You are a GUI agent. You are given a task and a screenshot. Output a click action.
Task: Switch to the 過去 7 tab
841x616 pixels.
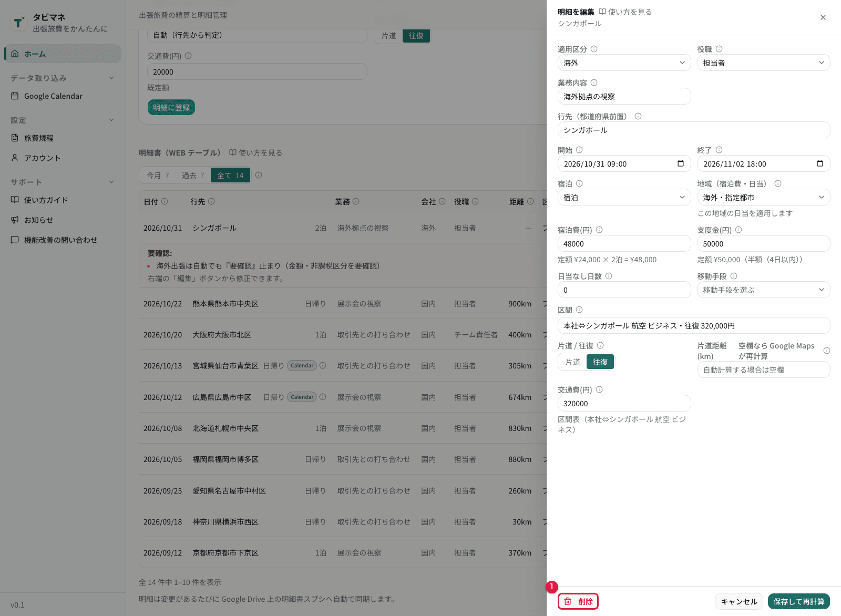point(193,175)
